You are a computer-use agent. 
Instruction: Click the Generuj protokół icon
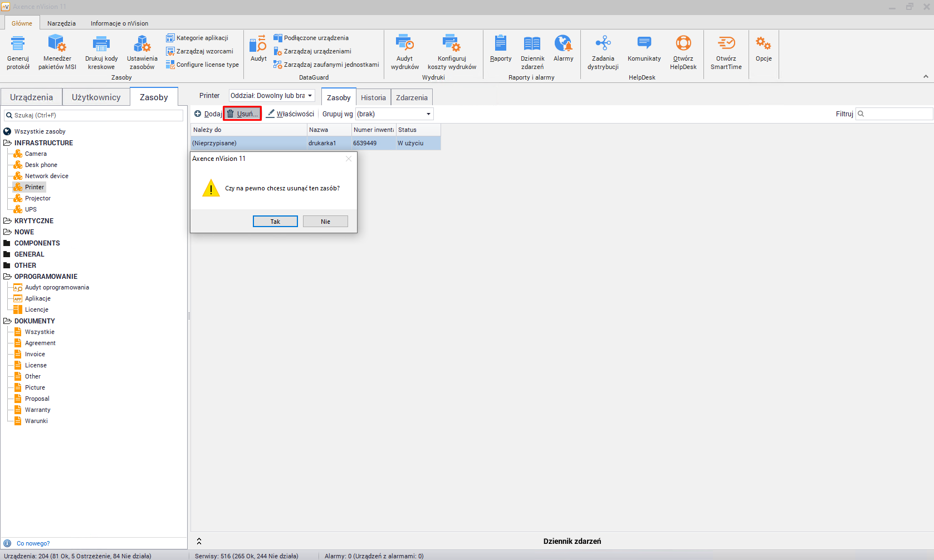click(x=18, y=45)
